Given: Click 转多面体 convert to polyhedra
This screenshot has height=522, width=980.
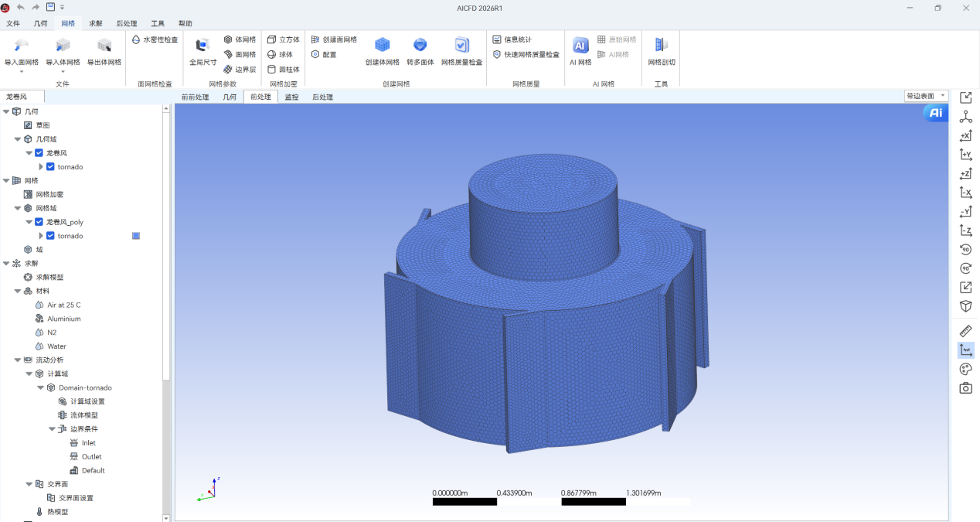Looking at the screenshot, I should [420, 51].
